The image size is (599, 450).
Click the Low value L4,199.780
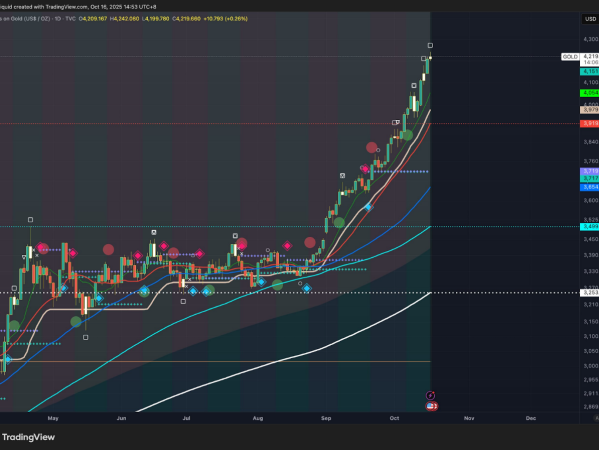point(155,19)
